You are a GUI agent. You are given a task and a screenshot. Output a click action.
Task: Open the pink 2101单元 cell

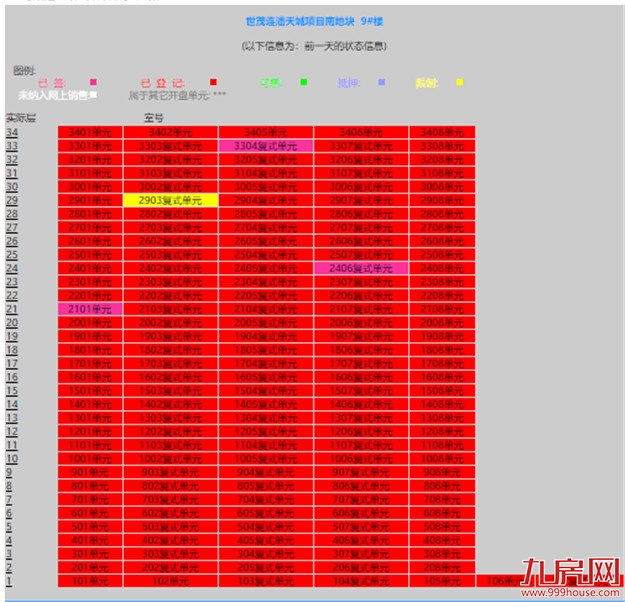[x=90, y=309]
